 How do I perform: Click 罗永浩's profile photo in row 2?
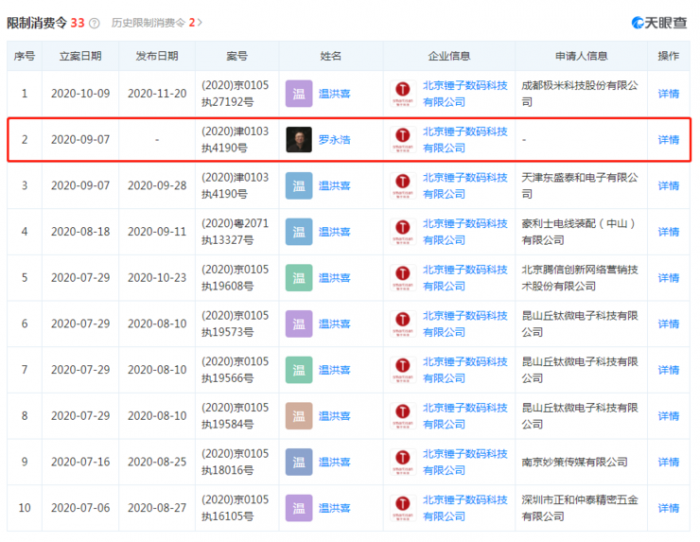coord(298,140)
